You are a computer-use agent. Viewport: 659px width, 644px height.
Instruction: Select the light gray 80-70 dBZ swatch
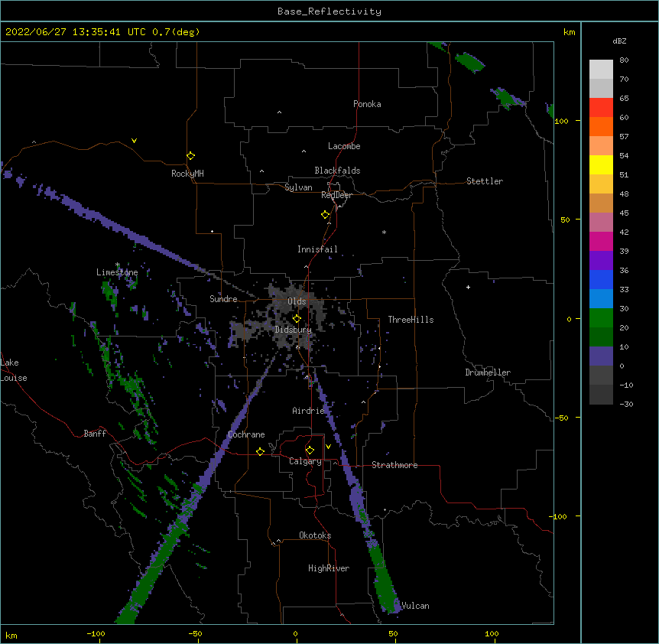pos(601,70)
